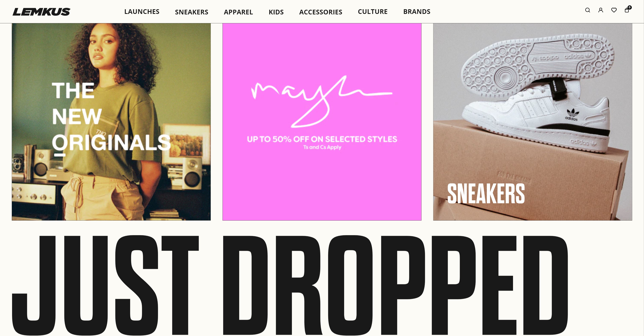Open the wishlist heart icon
Image resolution: width=644 pixels, height=336 pixels.
coord(614,10)
